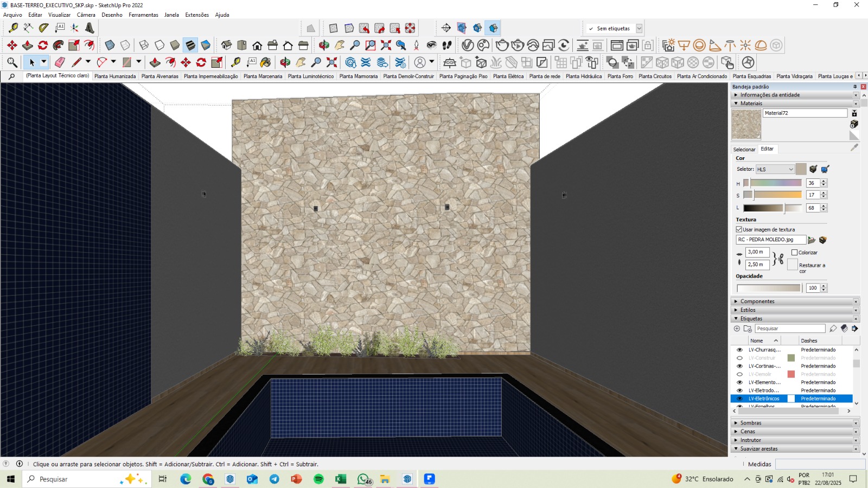The width and height of the screenshot is (868, 488).
Task: Open the Câmera menu
Action: coord(86,15)
